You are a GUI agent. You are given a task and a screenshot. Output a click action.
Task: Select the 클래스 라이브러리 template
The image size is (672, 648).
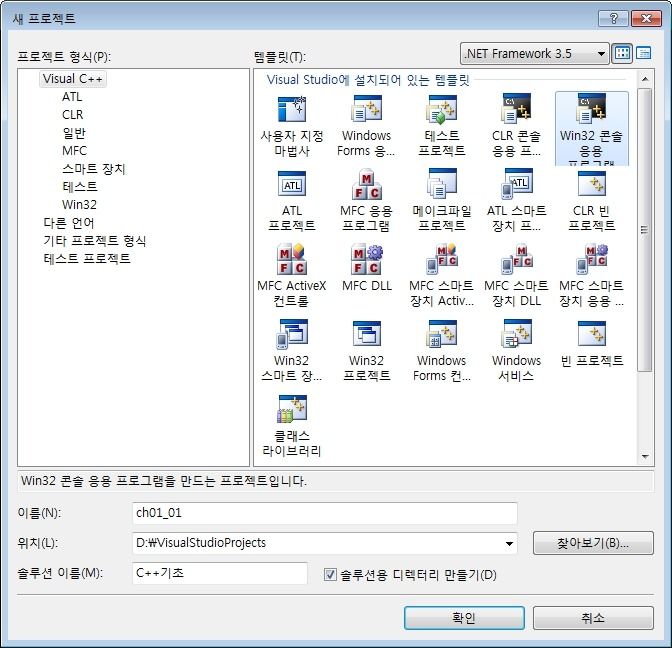pos(291,426)
